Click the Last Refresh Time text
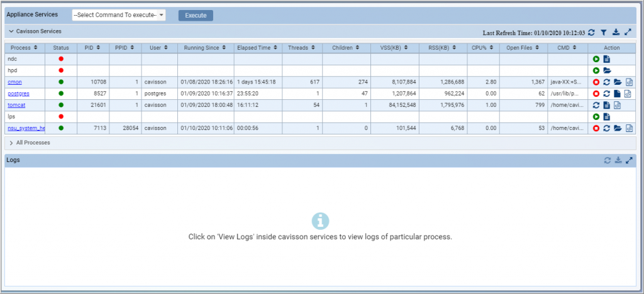644x294 pixels. [x=533, y=33]
